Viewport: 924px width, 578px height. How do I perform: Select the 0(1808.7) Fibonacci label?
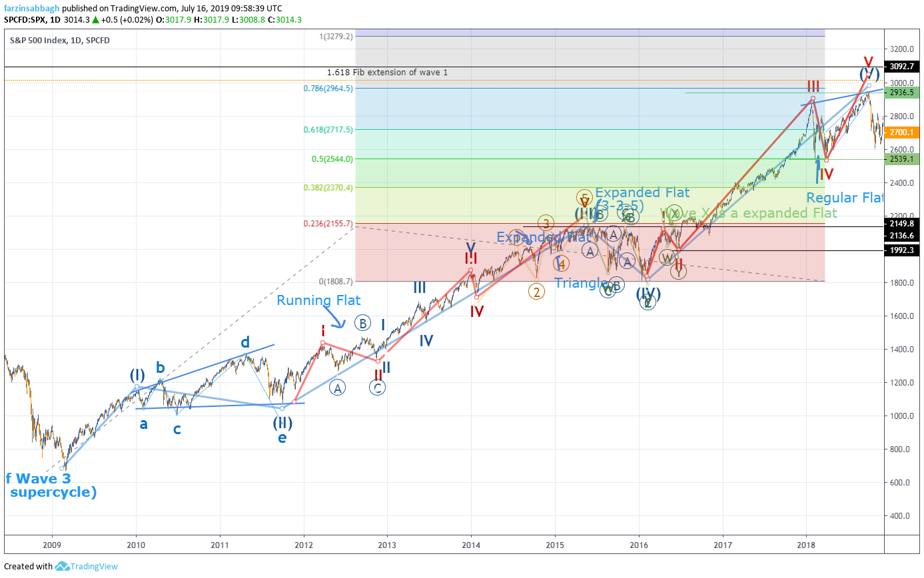[x=336, y=282]
